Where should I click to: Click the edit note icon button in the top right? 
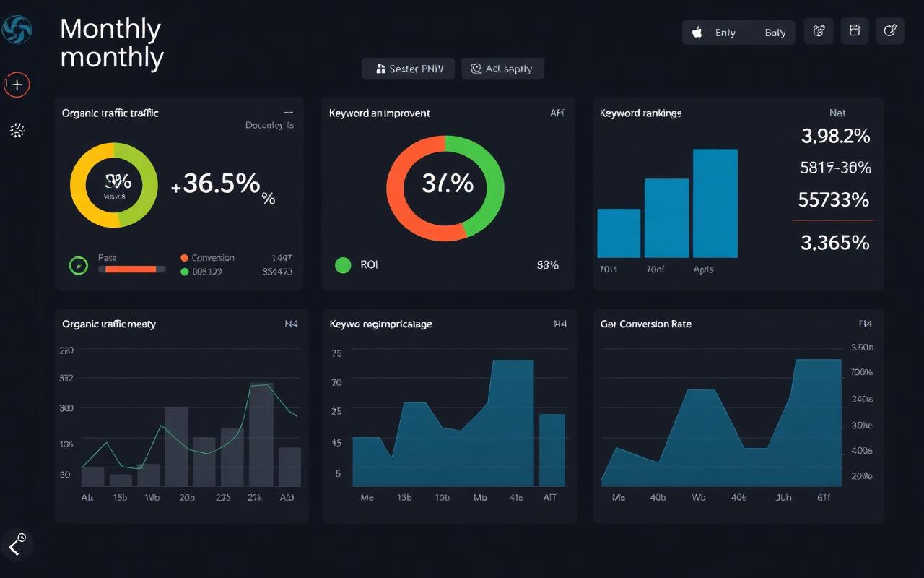(x=819, y=31)
